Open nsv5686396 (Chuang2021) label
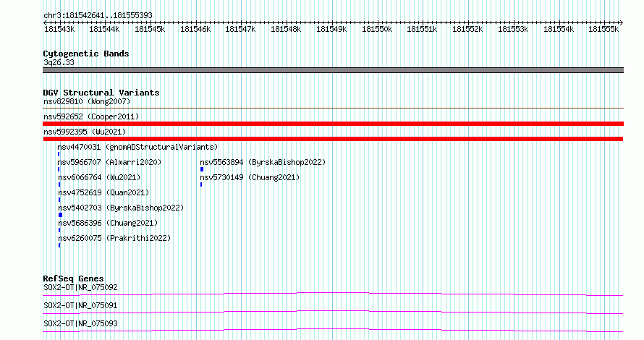This screenshot has width=644, height=340. coord(108,223)
